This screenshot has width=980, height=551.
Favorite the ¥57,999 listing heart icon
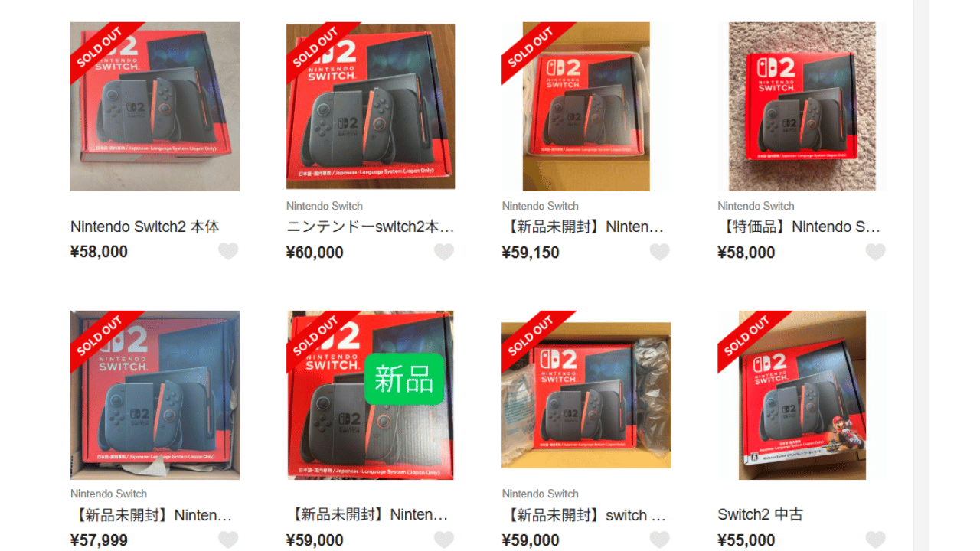(228, 540)
